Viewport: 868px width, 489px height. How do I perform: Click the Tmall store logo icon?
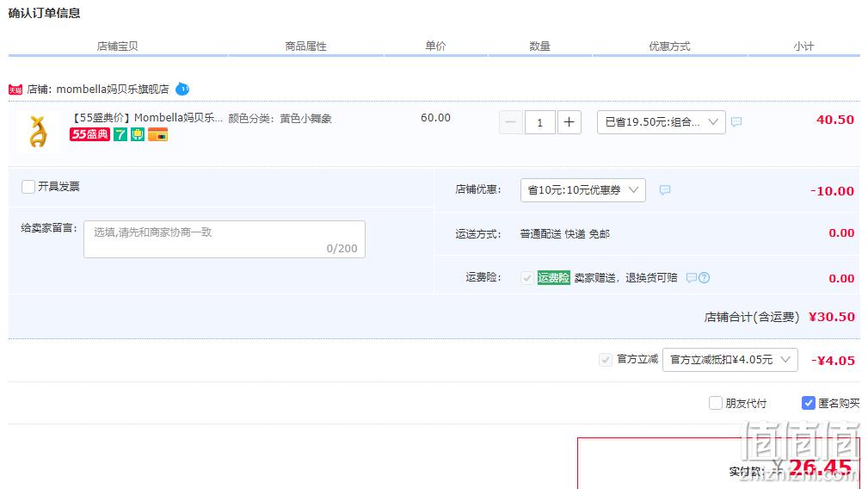pos(15,90)
